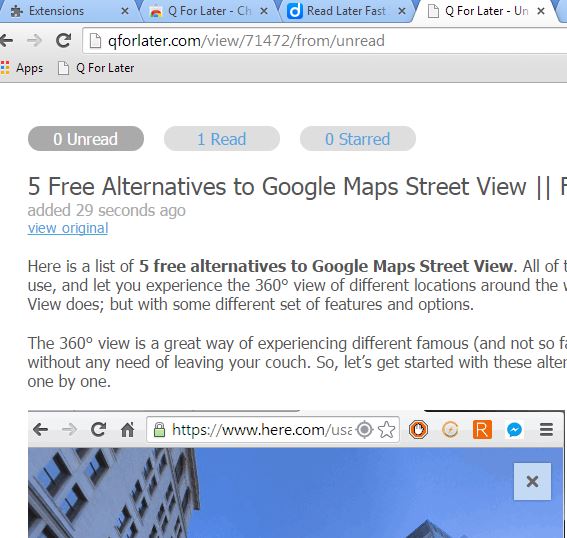Screen dimensions: 567x538
Task: Click the 'added 29 seconds ago' text
Action: [107, 210]
